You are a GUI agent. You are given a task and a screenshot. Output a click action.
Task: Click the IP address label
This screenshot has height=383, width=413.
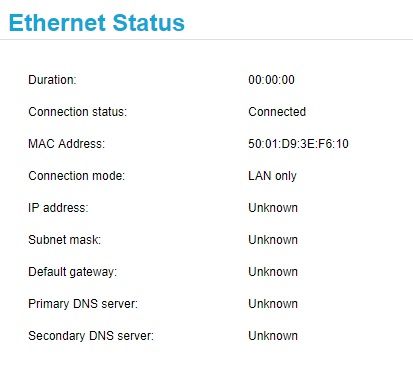point(58,208)
